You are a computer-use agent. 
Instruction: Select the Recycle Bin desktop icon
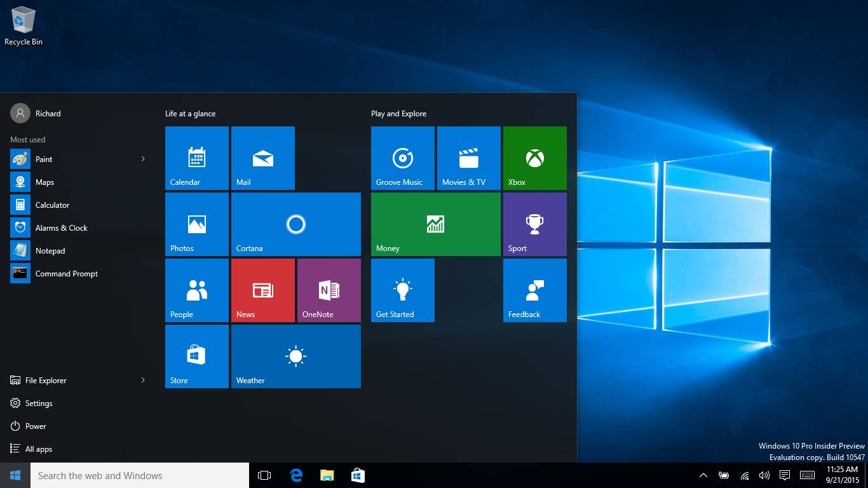click(24, 26)
